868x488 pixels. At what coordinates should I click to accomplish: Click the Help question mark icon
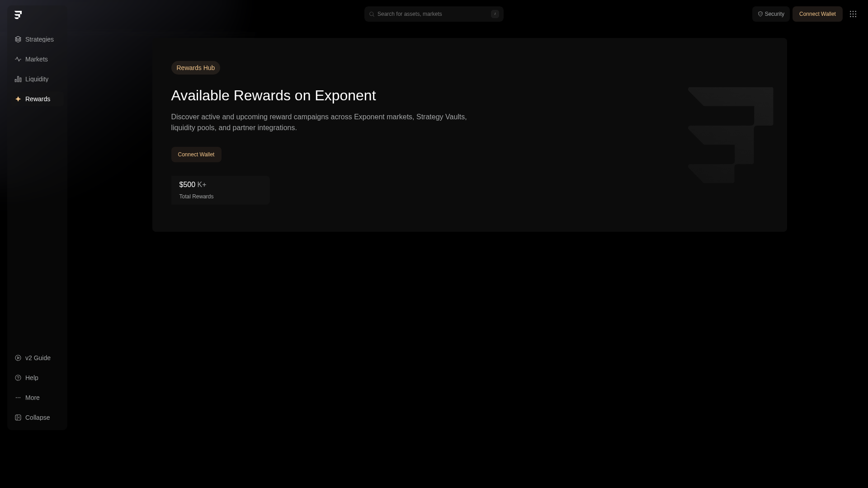click(x=18, y=378)
